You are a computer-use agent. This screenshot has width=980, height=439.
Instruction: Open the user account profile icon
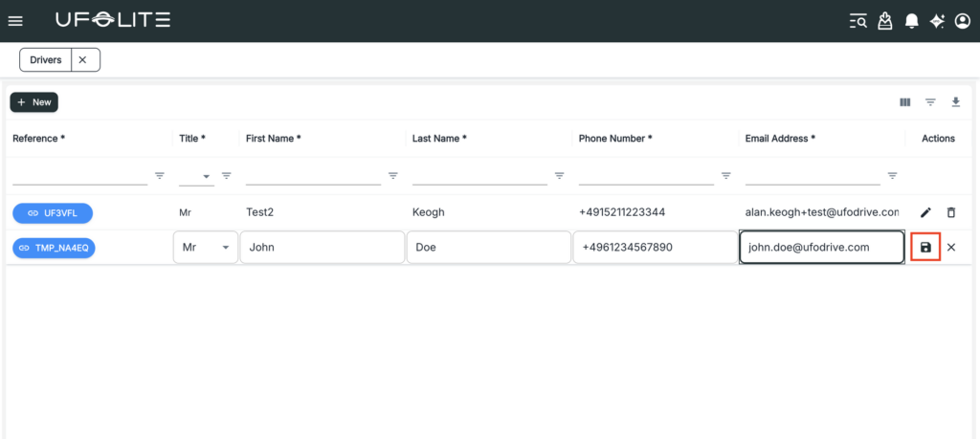(x=962, y=21)
